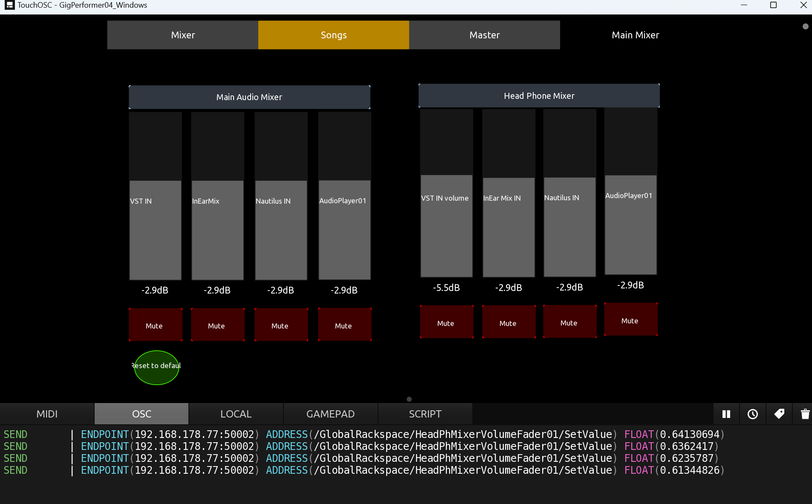Switch to the LOCAL log tab

click(x=236, y=414)
